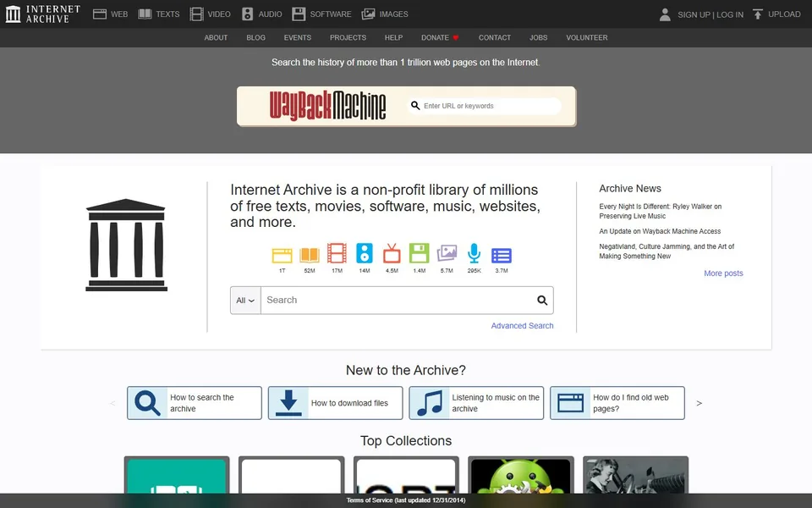Open the Advanced Search link
This screenshot has height=508, width=812.
[x=522, y=325]
